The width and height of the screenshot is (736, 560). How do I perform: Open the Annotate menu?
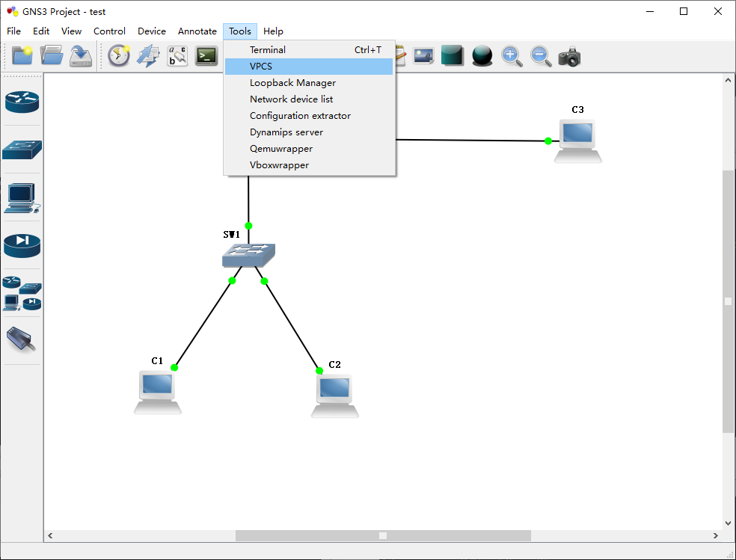(197, 31)
